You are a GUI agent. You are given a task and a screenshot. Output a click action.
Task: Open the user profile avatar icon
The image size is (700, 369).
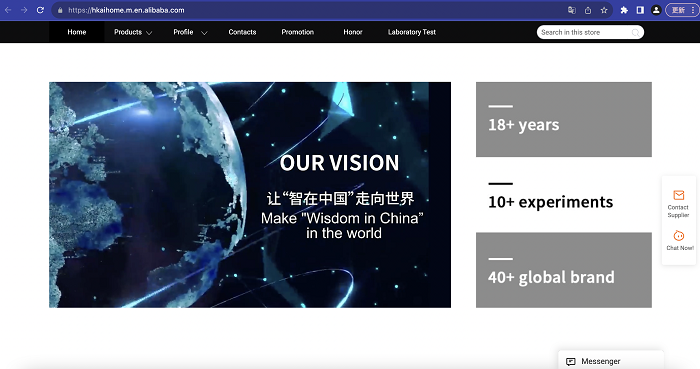(x=656, y=10)
